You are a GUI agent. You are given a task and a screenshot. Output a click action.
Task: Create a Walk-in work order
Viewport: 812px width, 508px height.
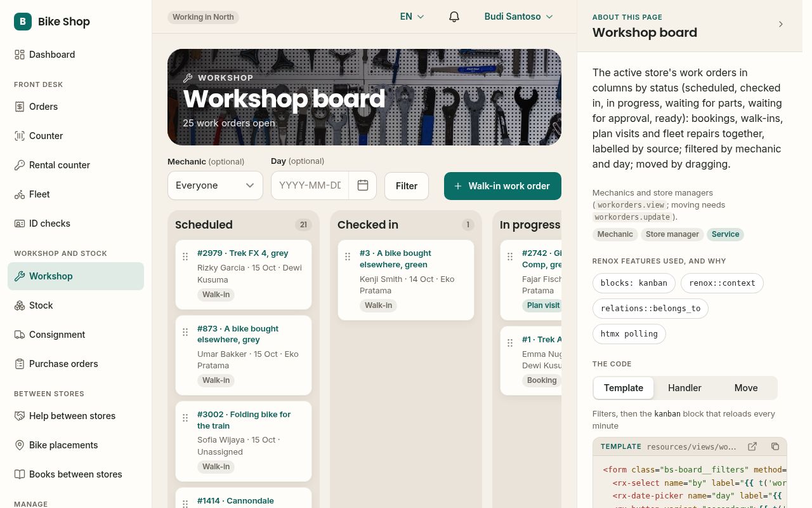[x=502, y=186]
